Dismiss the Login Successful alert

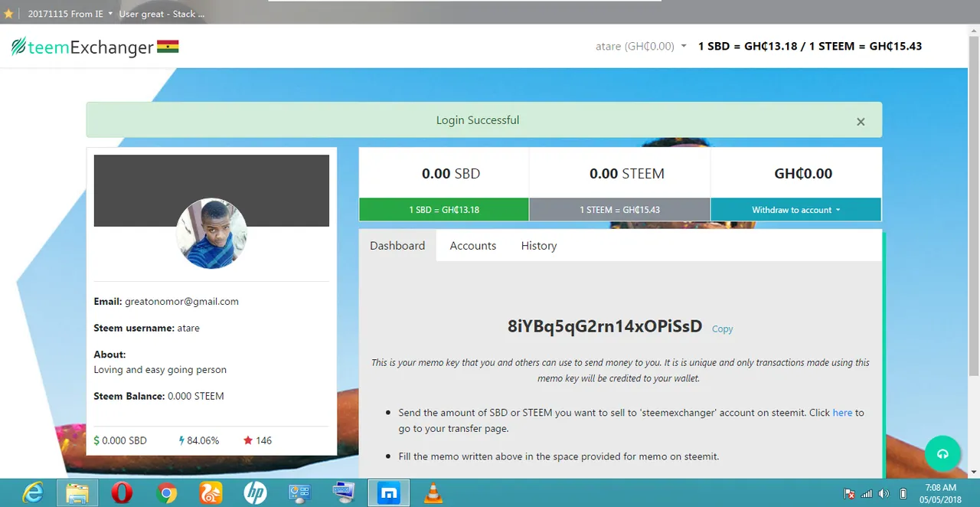click(x=861, y=122)
